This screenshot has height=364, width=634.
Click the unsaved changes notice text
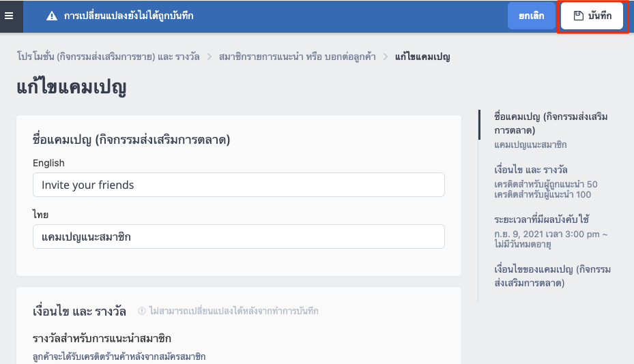click(128, 16)
